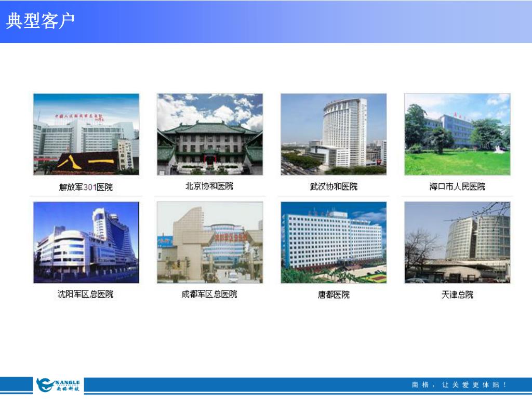Click the slogan 南格，让关爱更体贴！
This screenshot has height=399, width=532.
(x=459, y=385)
